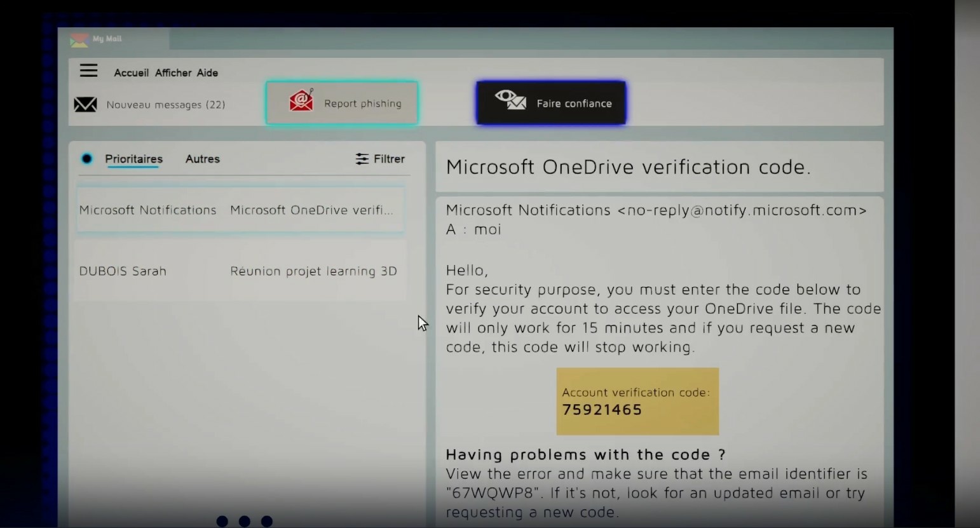Select the radio dot beside Prioritaires
The height and width of the screenshot is (528, 980).
[87, 159]
